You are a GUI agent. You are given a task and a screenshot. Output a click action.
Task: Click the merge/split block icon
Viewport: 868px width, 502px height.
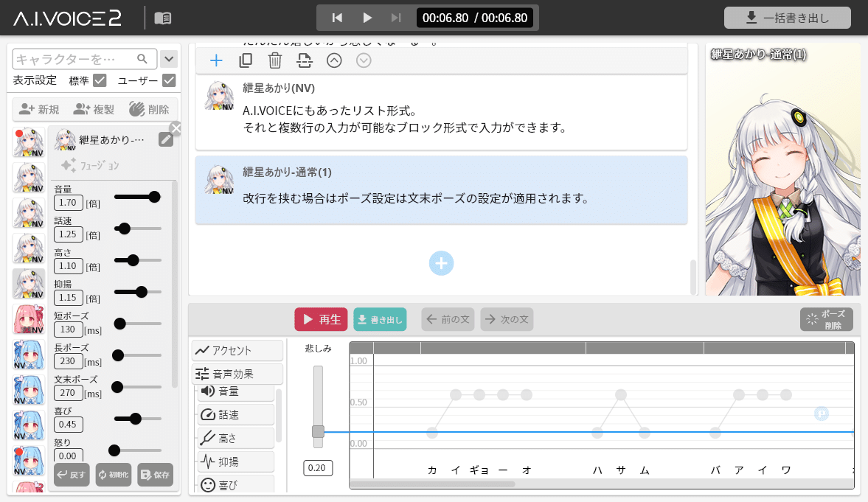(305, 60)
